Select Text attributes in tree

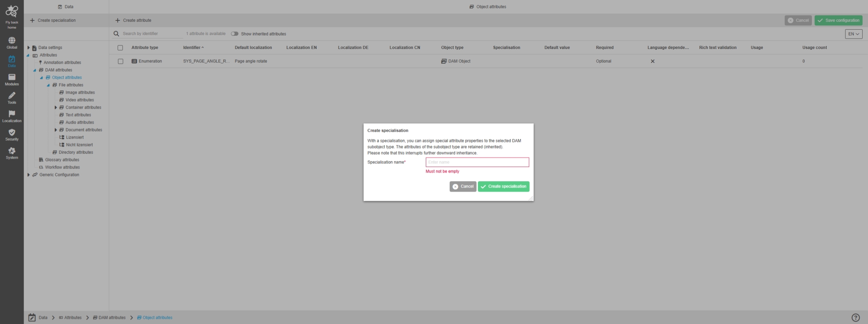point(78,115)
